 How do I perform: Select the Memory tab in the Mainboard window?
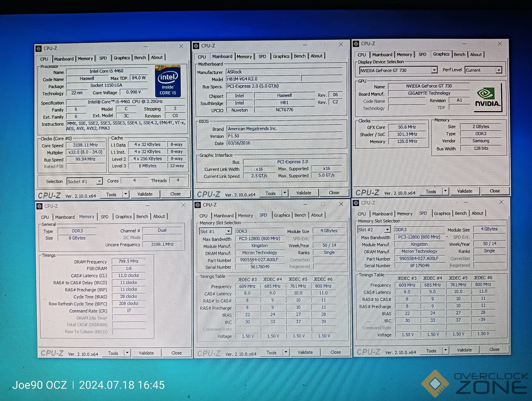click(x=244, y=56)
